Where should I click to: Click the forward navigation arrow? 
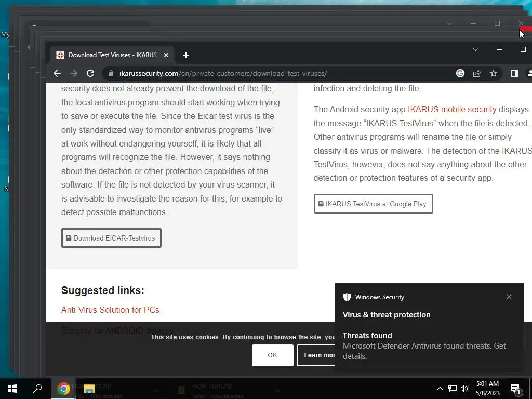pos(74,73)
